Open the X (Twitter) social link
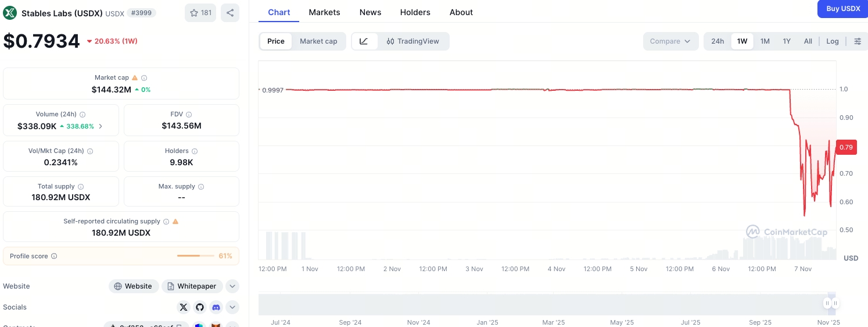868x327 pixels. [x=184, y=307]
